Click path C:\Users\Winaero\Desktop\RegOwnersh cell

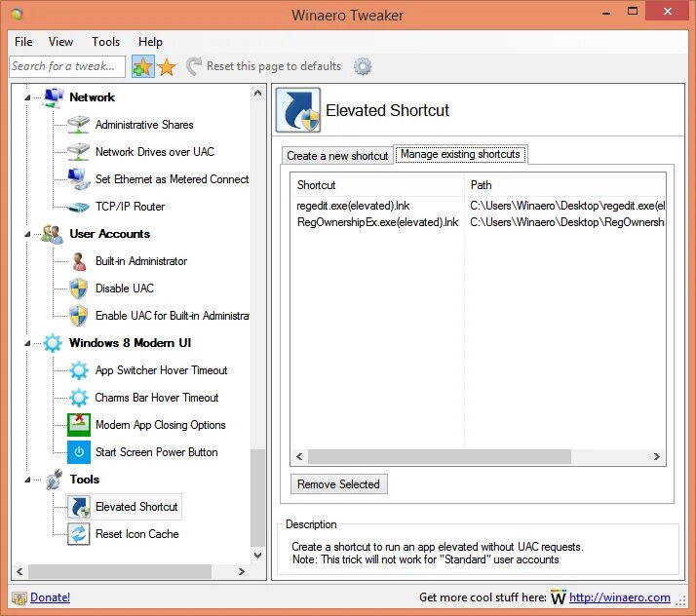pos(567,222)
